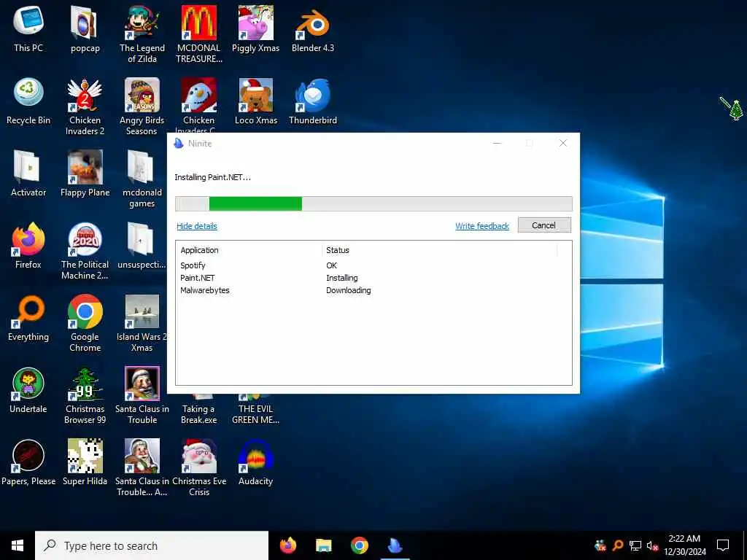Select the Audacity desktop shortcut
The width and height of the screenshot is (747, 560).
pos(256,462)
